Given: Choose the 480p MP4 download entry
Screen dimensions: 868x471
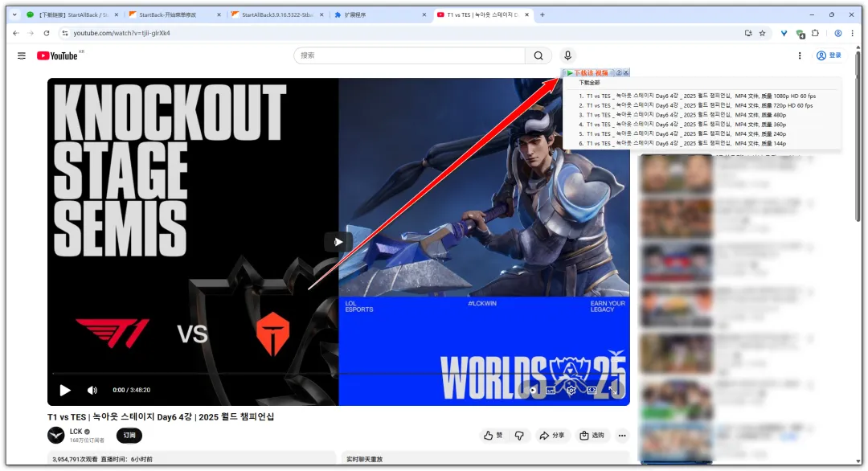Looking at the screenshot, I should tap(682, 115).
